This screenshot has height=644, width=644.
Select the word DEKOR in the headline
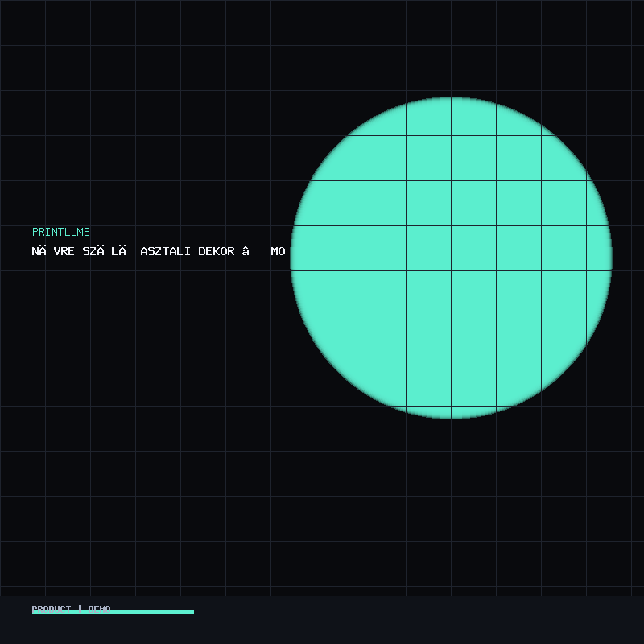217,251
